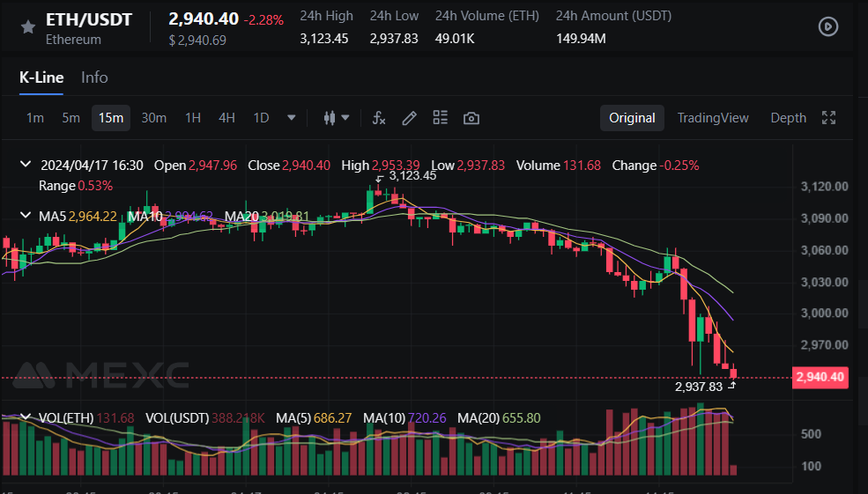Viewport: 868px width, 494px height.
Task: Click the 3,000.00 price axis label
Action: 824,313
